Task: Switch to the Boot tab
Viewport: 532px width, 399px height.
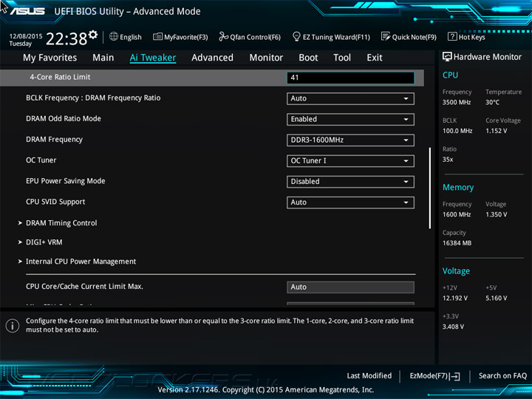Action: click(308, 58)
